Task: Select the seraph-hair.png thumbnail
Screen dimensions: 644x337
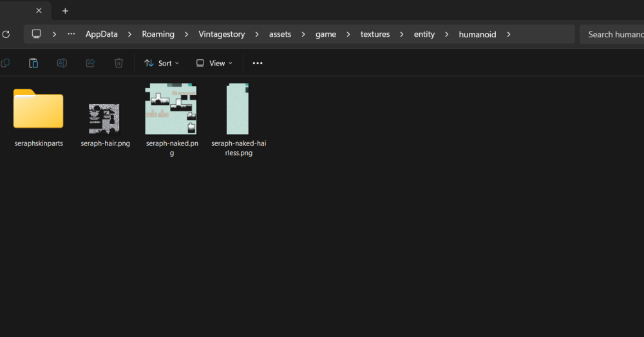Action: [x=104, y=119]
